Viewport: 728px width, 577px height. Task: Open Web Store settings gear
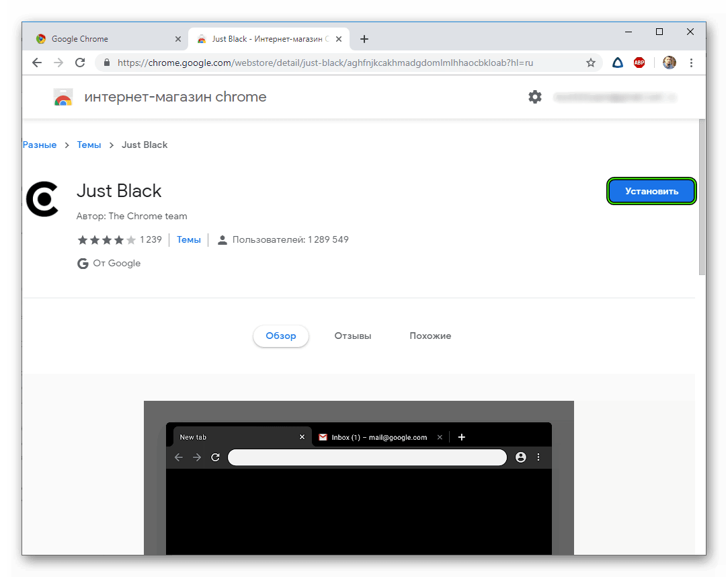(535, 97)
